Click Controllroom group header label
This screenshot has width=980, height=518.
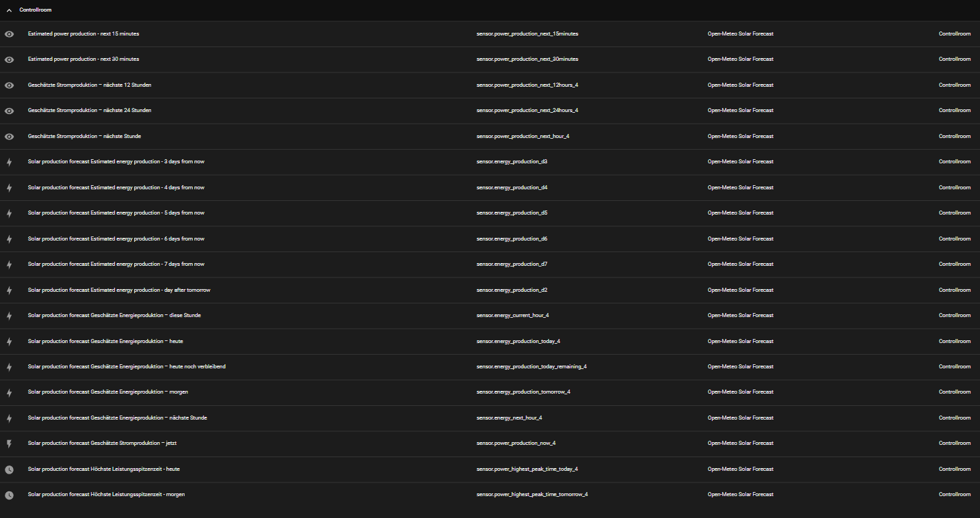click(36, 10)
